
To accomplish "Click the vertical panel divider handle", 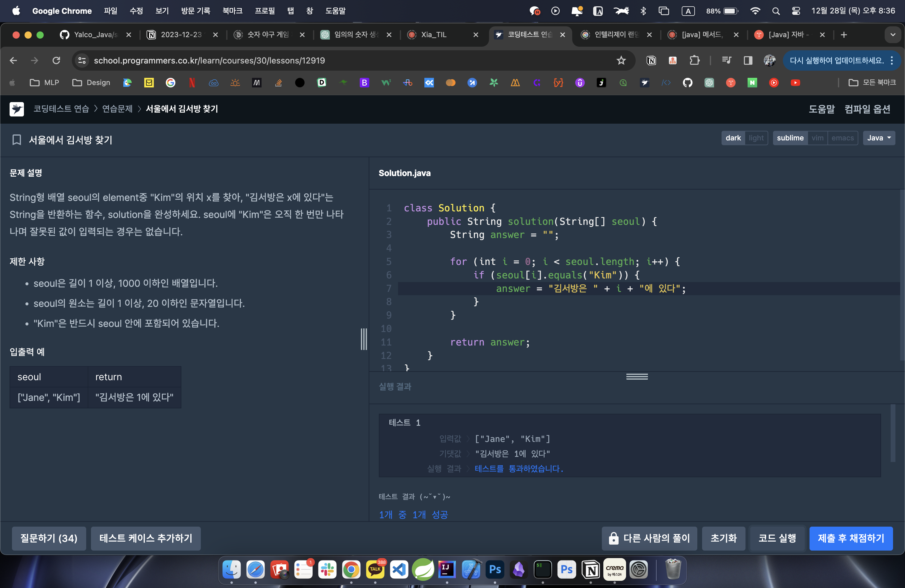I will pyautogui.click(x=364, y=339).
